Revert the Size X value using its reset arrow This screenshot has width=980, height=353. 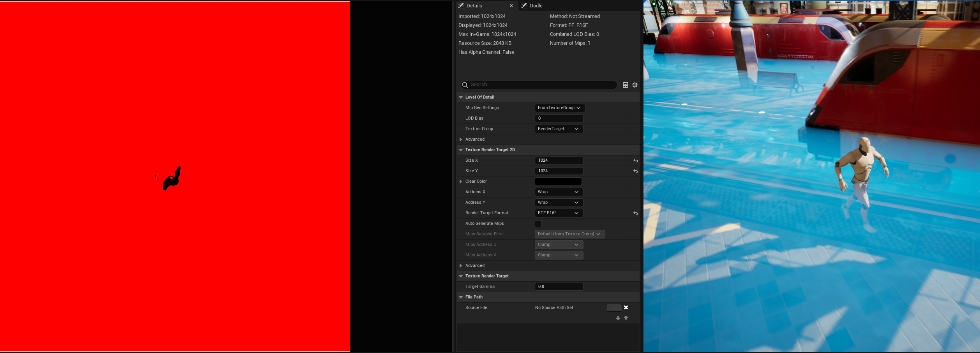coord(635,160)
